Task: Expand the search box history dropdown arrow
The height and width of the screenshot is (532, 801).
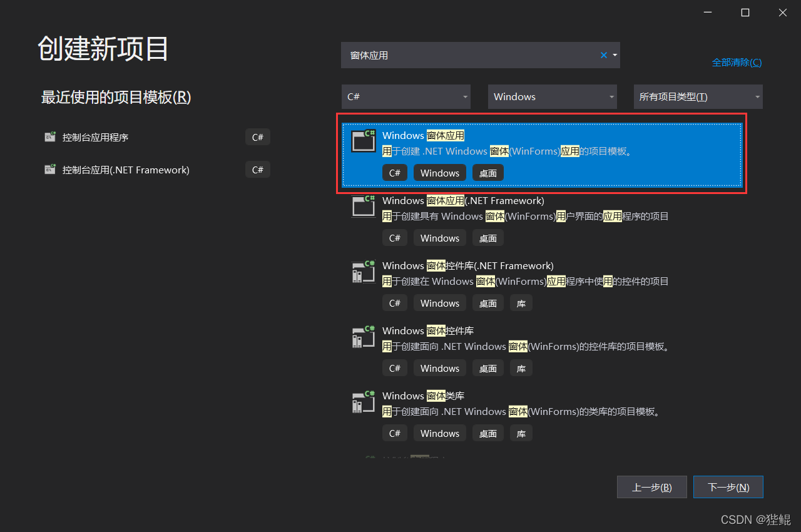Action: coord(614,55)
